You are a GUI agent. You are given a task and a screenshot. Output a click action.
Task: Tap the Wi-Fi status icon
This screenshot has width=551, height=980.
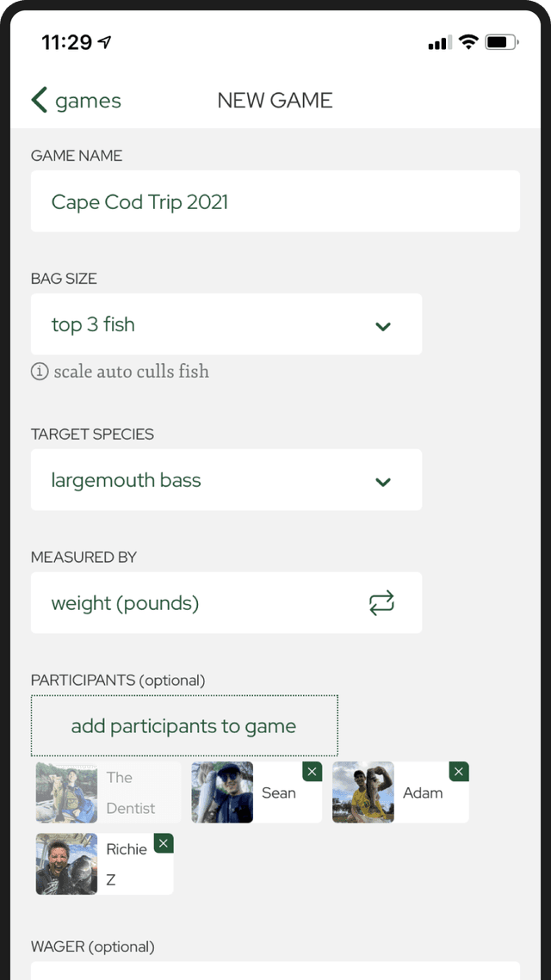467,42
